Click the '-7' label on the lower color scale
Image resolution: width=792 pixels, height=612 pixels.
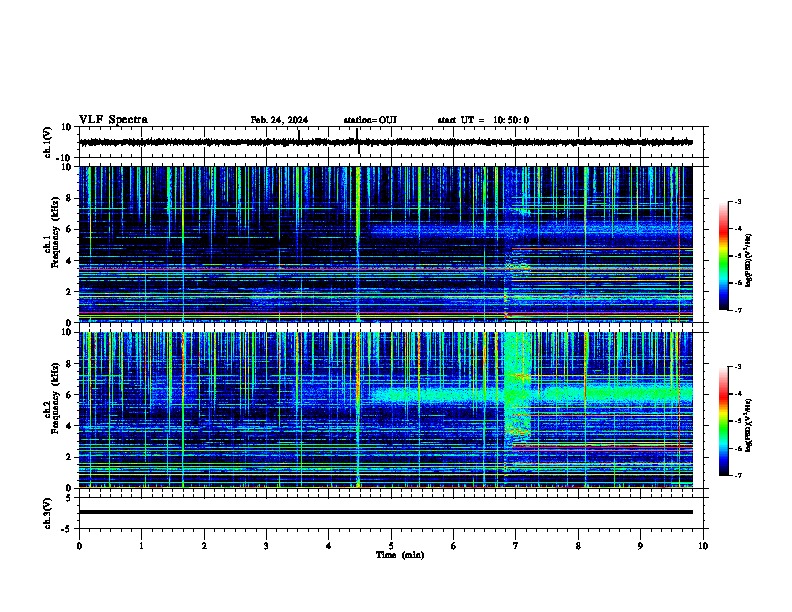[737, 475]
